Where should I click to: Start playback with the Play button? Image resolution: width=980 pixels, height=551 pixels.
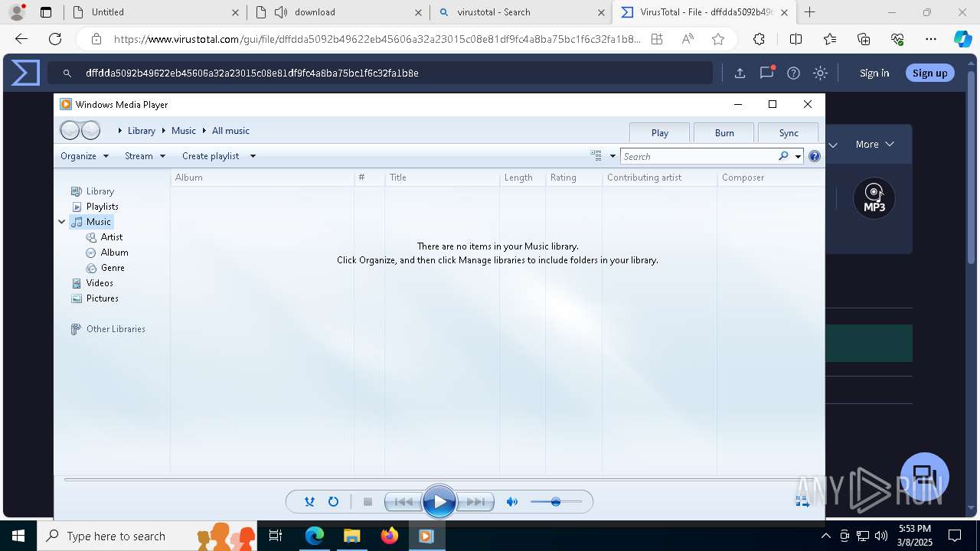[439, 502]
